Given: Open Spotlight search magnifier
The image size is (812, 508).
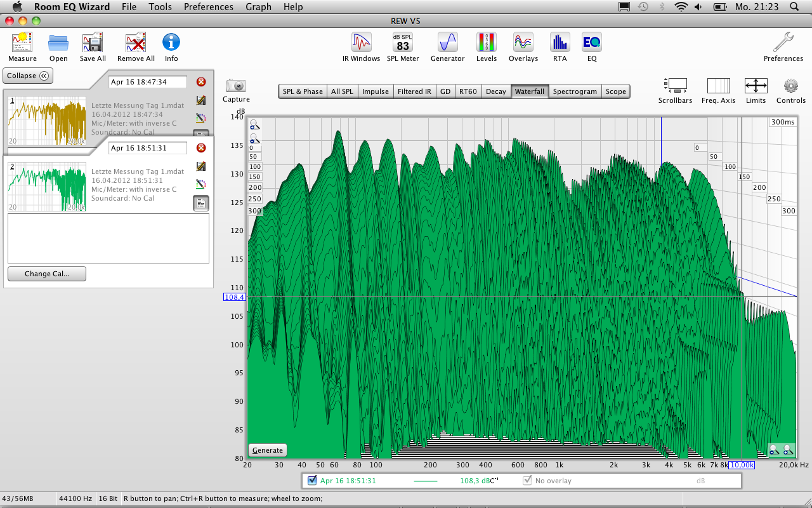Looking at the screenshot, I should 794,7.
